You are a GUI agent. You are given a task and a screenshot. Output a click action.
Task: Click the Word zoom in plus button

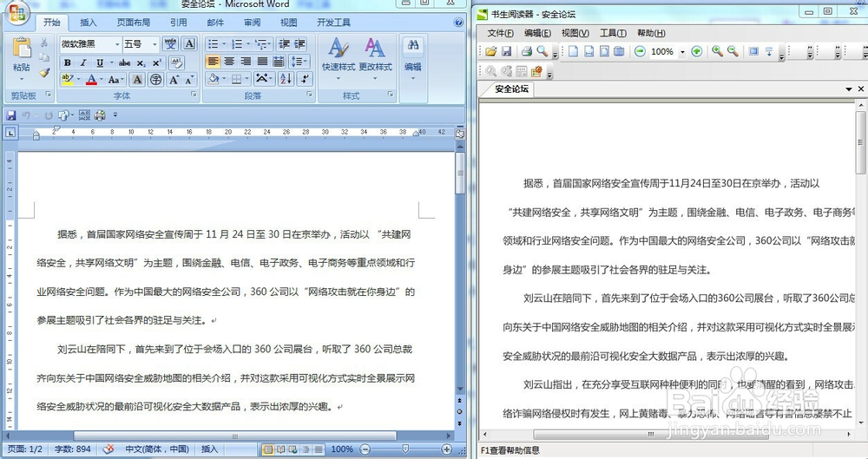(447, 449)
